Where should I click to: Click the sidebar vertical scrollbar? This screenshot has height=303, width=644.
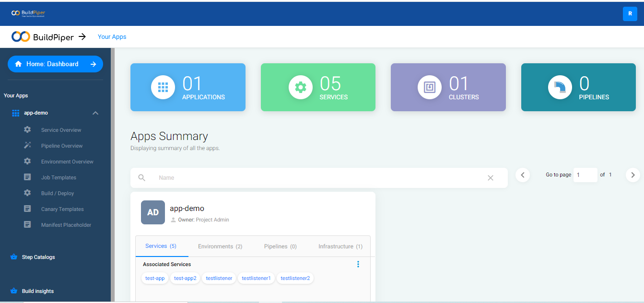[x=113, y=175]
